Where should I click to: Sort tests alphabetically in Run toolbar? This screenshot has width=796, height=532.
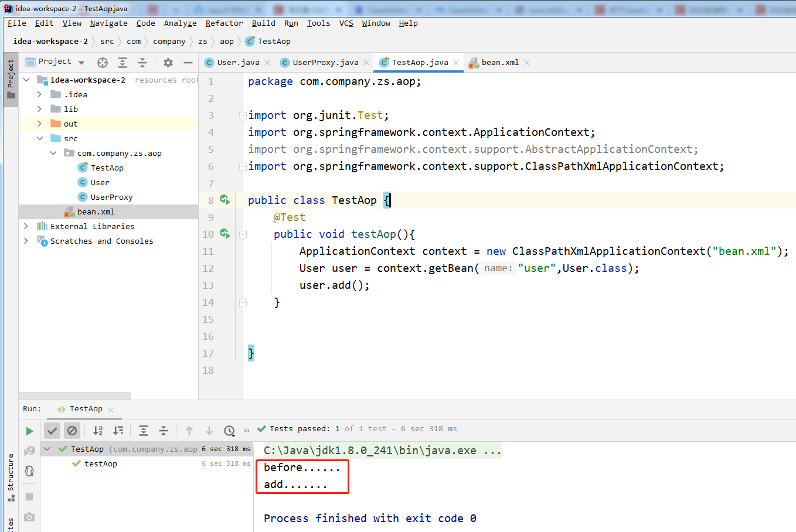(x=98, y=431)
